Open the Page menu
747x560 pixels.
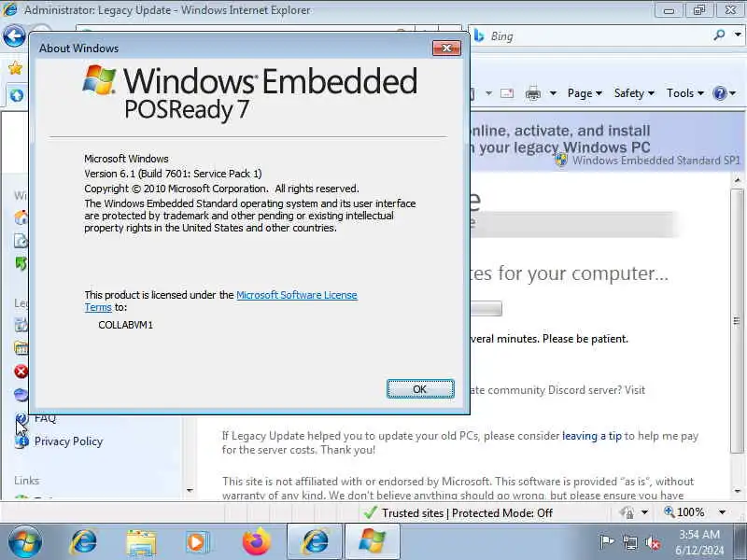coord(585,93)
